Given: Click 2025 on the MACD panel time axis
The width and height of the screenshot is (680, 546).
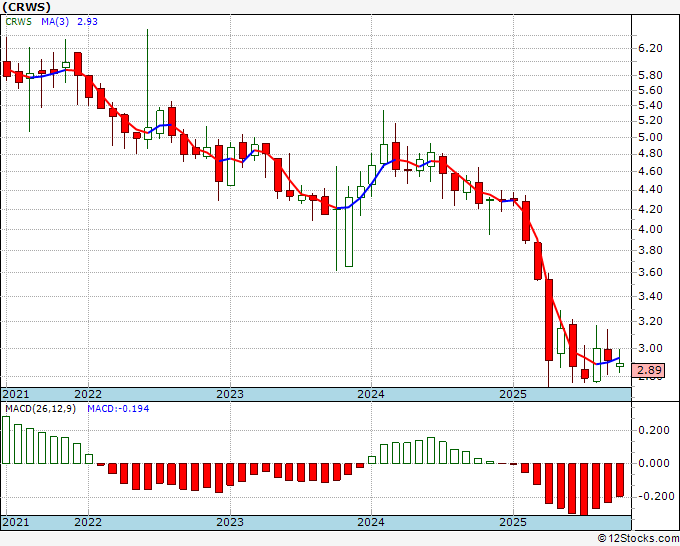Looking at the screenshot, I should [513, 522].
